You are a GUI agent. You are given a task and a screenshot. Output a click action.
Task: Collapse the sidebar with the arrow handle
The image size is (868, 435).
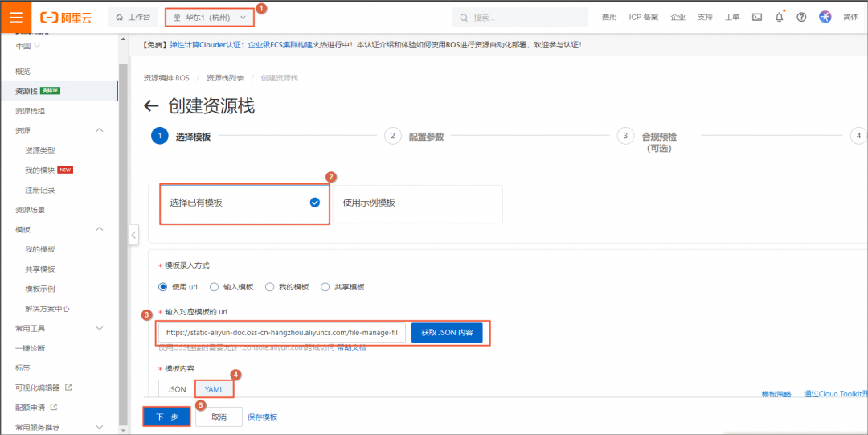coord(133,235)
